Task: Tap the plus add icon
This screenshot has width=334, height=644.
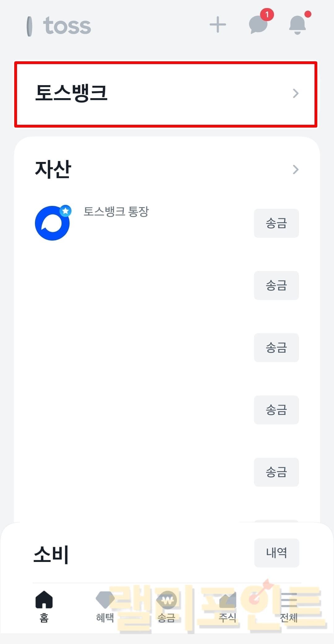Action: pos(218,25)
